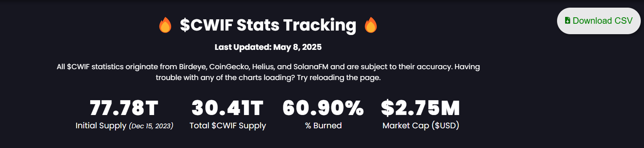Click the (Dec 15, 2023) date note
Image resolution: width=644 pixels, height=148 pixels.
point(151,126)
